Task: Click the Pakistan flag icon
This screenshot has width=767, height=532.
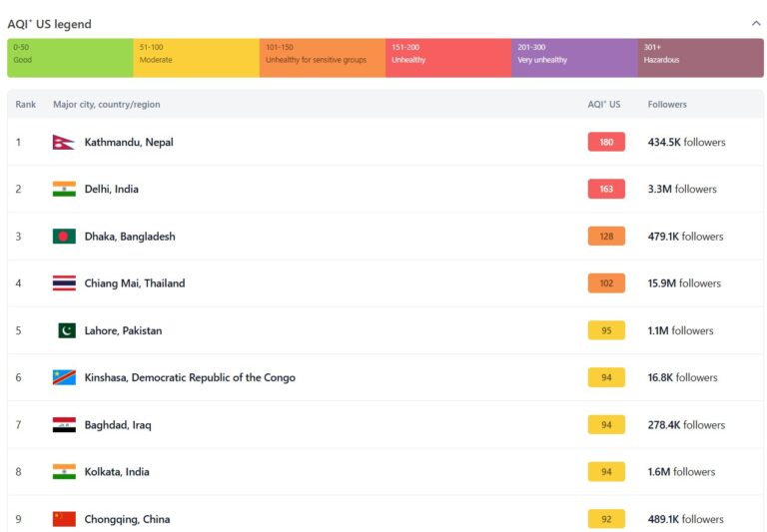Action: coord(66,330)
